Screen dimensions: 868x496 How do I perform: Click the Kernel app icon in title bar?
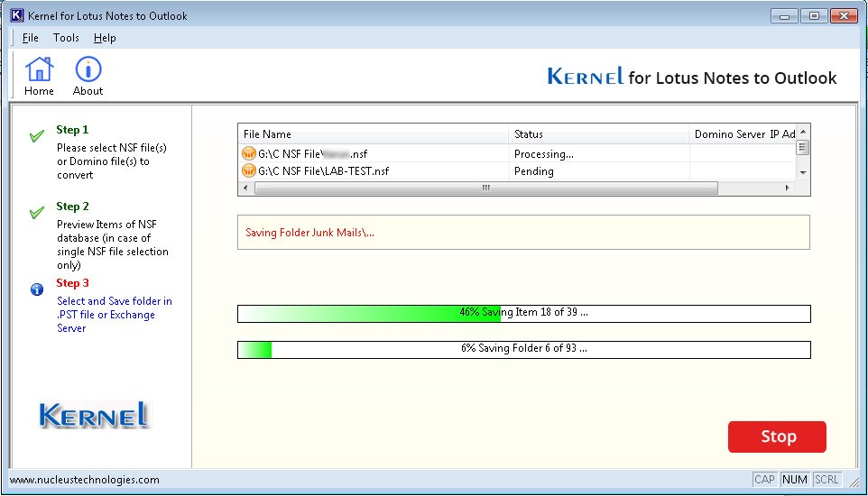click(16, 15)
